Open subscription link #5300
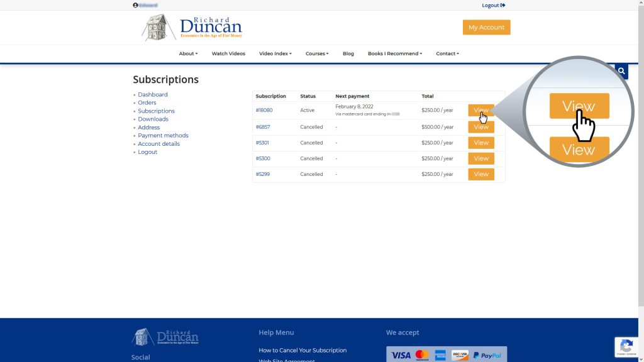The image size is (644, 362). click(263, 158)
